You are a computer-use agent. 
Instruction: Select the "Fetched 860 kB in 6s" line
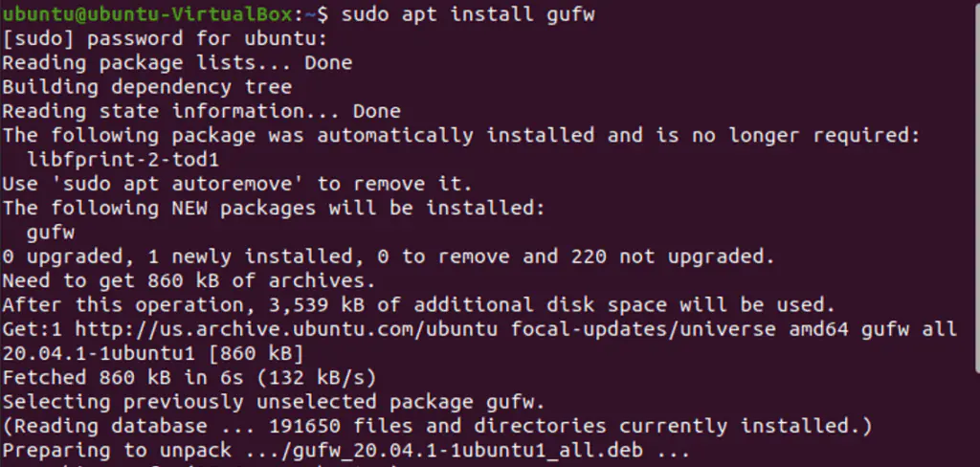point(189,377)
